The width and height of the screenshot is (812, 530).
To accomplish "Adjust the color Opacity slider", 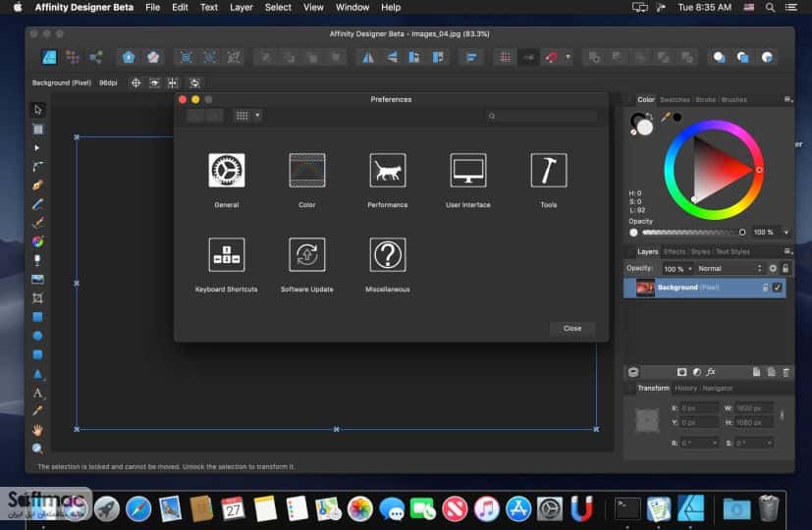I will (693, 233).
